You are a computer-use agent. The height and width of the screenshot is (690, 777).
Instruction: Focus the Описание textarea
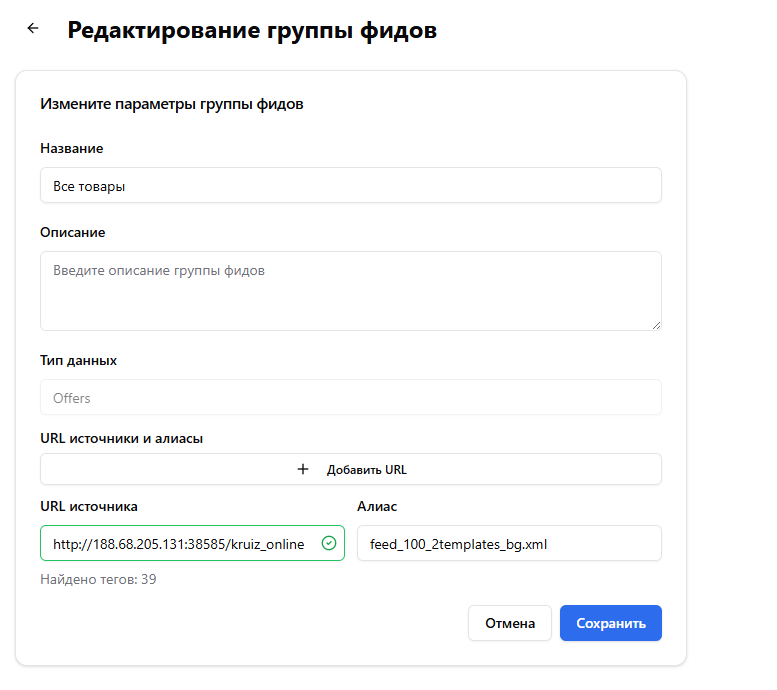coord(351,291)
